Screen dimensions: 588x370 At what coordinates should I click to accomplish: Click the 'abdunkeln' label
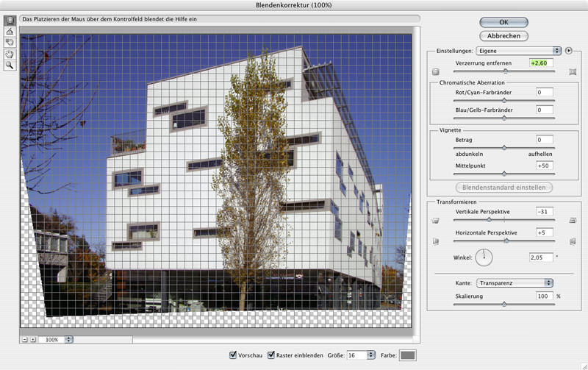(469, 154)
